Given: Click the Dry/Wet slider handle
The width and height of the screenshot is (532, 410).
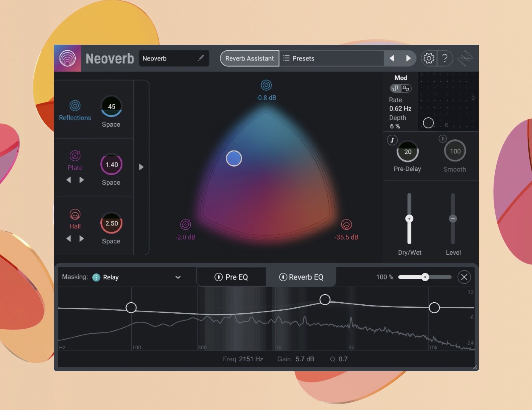Looking at the screenshot, I should click(x=409, y=219).
